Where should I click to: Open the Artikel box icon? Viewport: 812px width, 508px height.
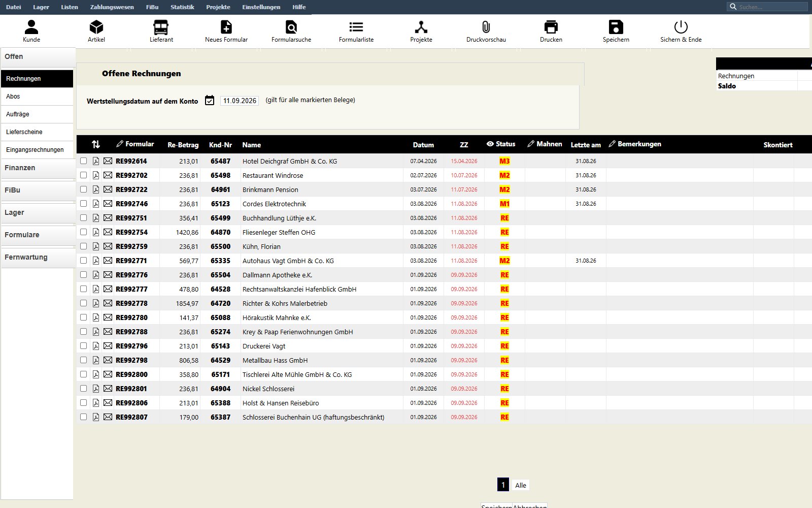click(96, 27)
